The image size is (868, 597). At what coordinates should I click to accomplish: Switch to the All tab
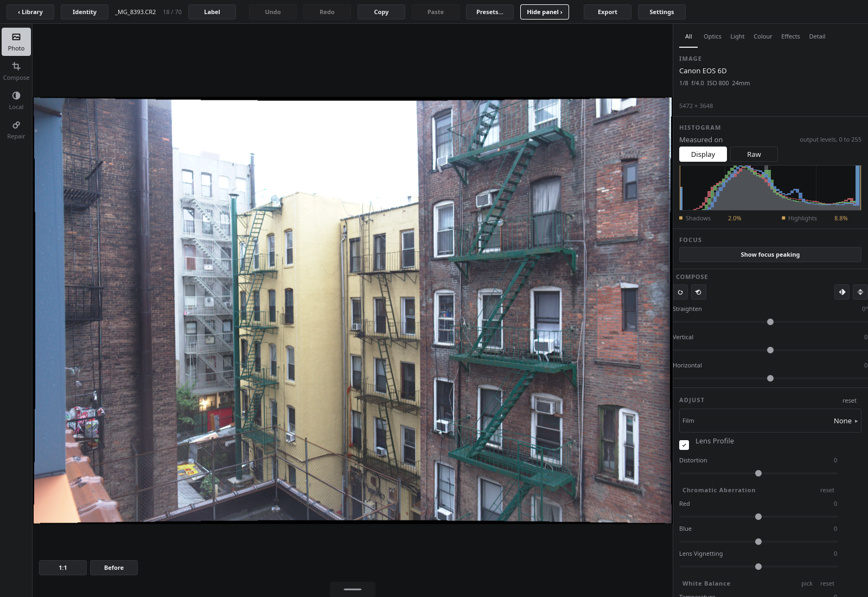point(688,36)
